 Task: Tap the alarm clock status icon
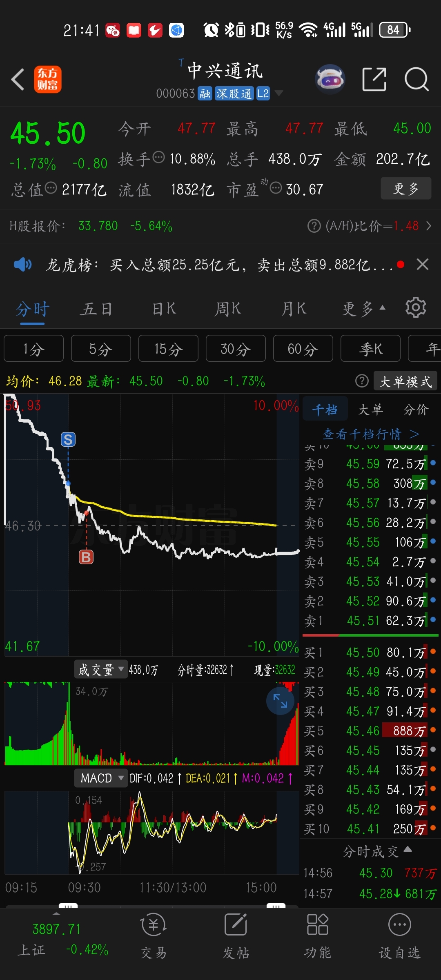[211, 30]
